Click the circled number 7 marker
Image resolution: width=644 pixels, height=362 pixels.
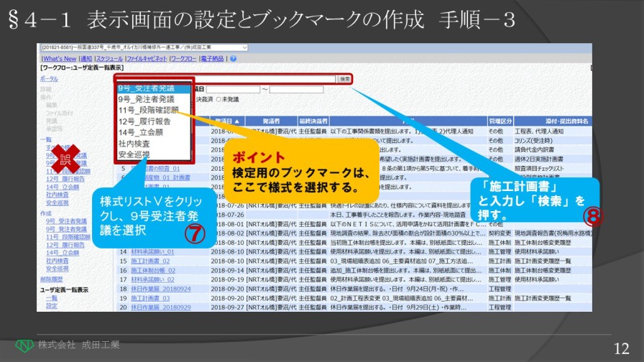tap(195, 232)
